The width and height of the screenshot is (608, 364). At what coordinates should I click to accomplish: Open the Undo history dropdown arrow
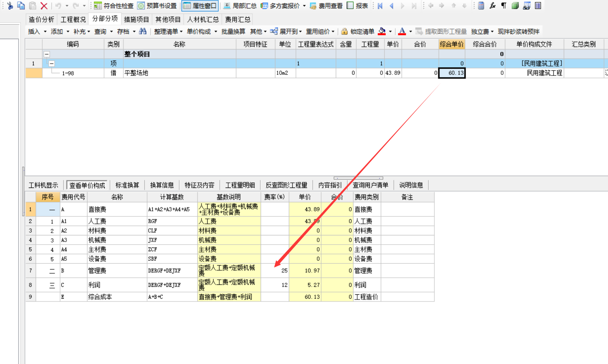coord(67,6)
